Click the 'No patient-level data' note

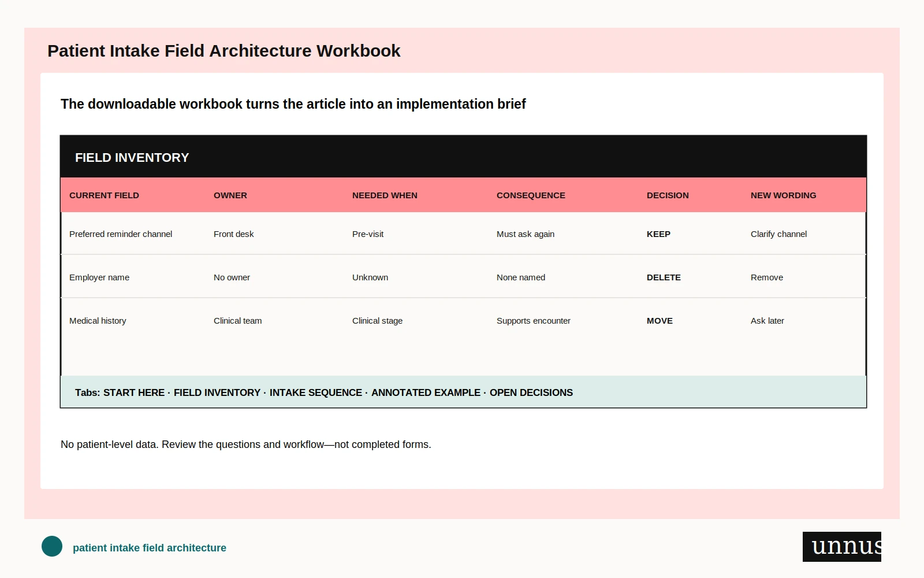click(246, 444)
